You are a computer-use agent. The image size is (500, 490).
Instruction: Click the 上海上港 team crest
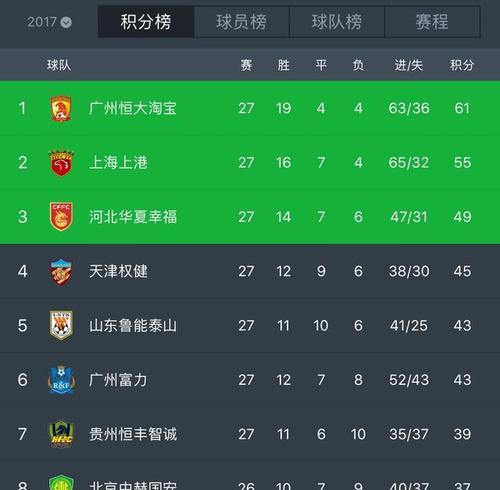pyautogui.click(x=61, y=163)
